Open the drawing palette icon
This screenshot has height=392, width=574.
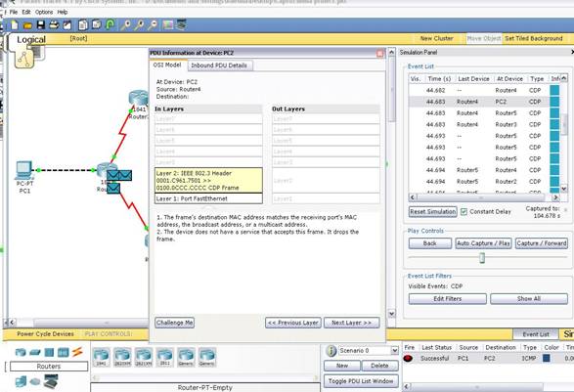click(x=168, y=24)
